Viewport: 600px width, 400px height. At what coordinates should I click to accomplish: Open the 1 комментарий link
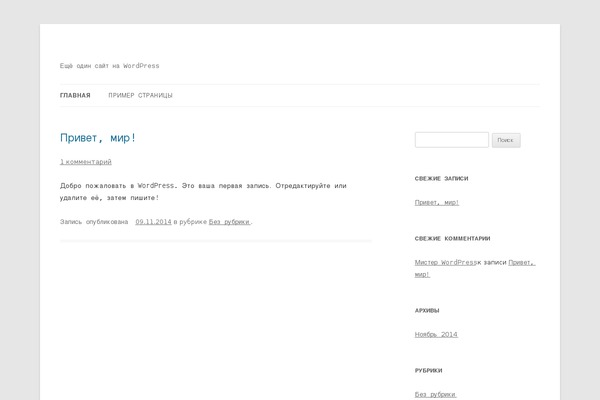click(x=86, y=162)
